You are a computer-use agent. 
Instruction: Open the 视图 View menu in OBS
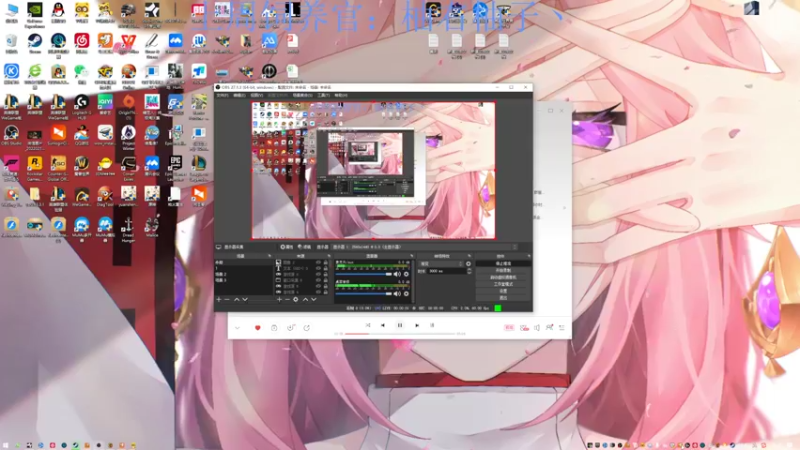pos(257,95)
